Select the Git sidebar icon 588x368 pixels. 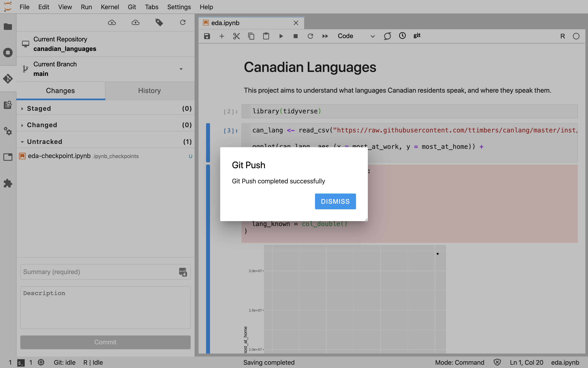coord(8,79)
